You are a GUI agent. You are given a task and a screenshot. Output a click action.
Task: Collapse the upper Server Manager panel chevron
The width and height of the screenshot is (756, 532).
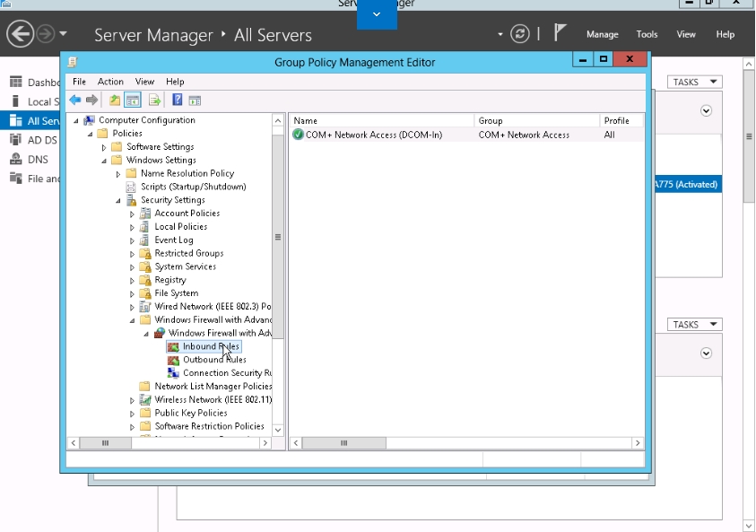pos(706,111)
